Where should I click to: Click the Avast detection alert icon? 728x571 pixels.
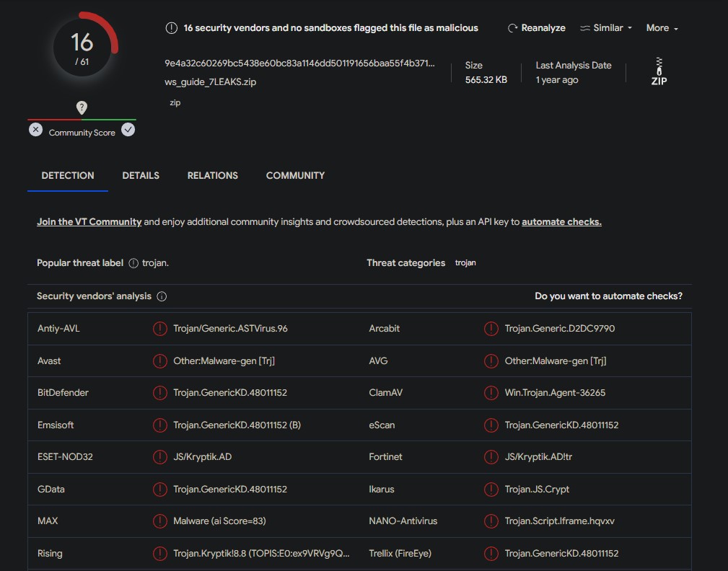click(159, 361)
